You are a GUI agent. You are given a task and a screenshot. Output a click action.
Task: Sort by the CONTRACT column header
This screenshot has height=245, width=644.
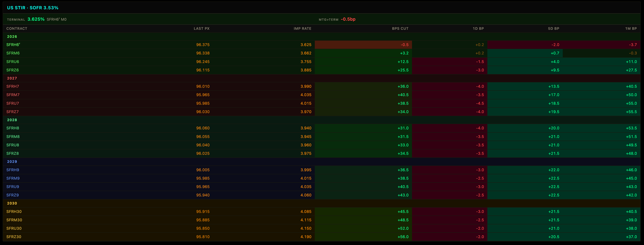[17, 29]
